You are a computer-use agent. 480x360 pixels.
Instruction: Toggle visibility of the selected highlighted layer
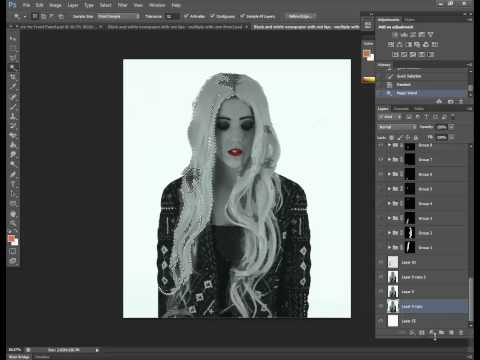(x=381, y=306)
